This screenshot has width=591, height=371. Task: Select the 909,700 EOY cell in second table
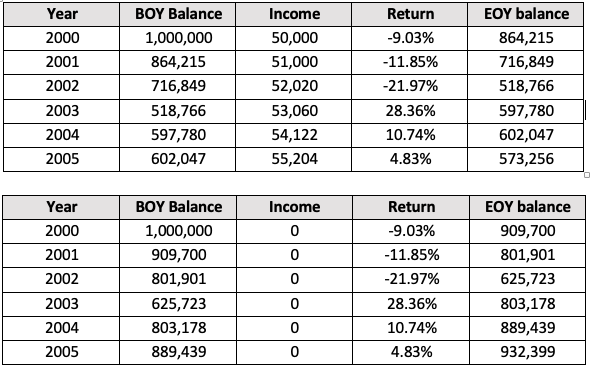coord(528,231)
